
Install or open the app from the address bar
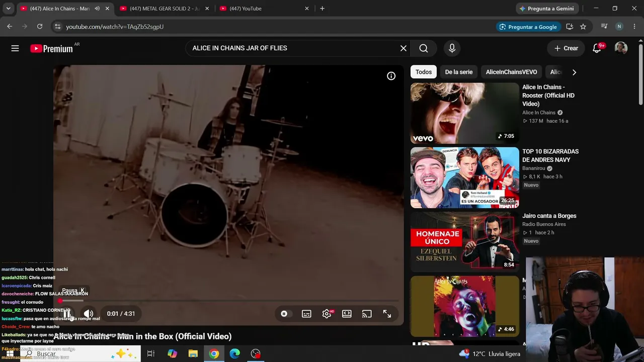click(570, 27)
